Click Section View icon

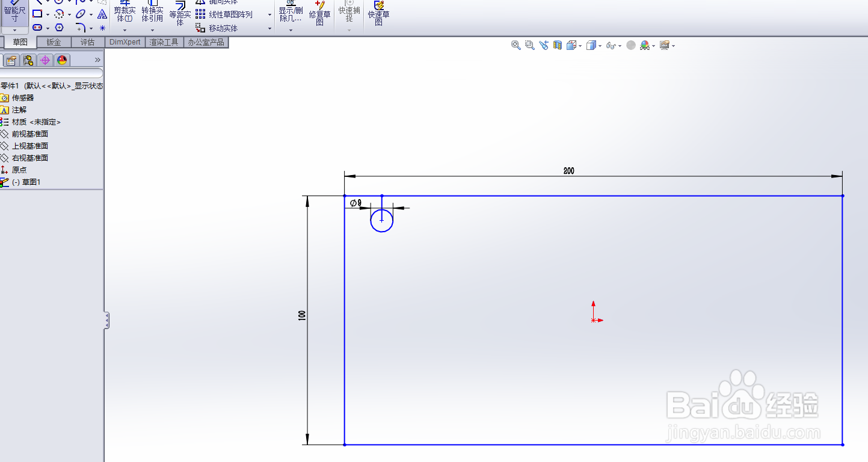(x=558, y=45)
